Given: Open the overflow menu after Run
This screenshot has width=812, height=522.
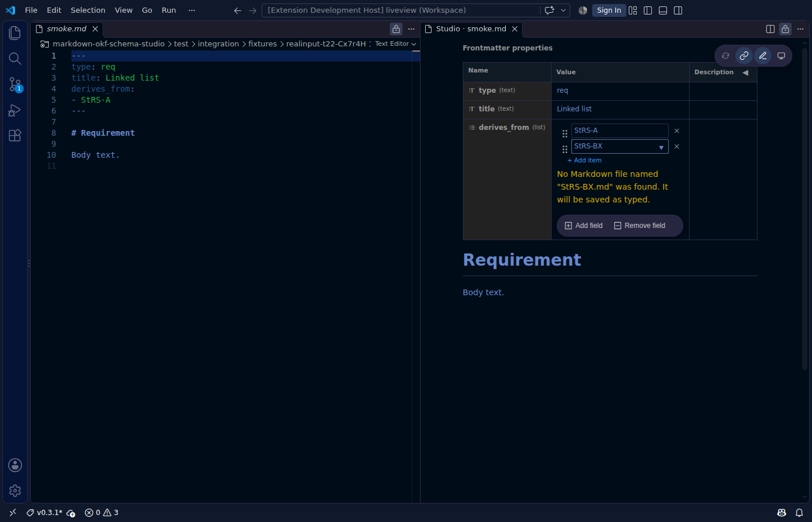Looking at the screenshot, I should click(192, 10).
